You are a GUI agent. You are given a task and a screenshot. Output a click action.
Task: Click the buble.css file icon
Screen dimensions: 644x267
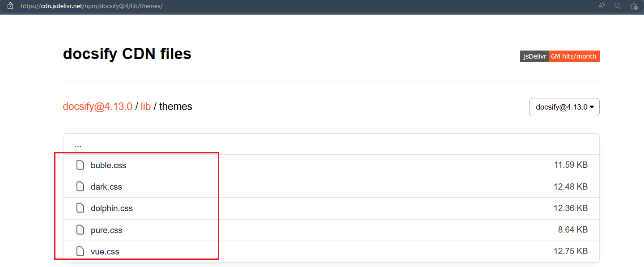coord(80,165)
